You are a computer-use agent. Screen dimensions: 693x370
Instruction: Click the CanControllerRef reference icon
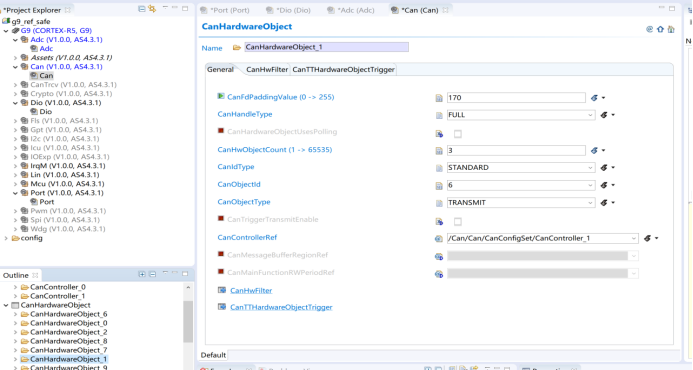coord(438,239)
